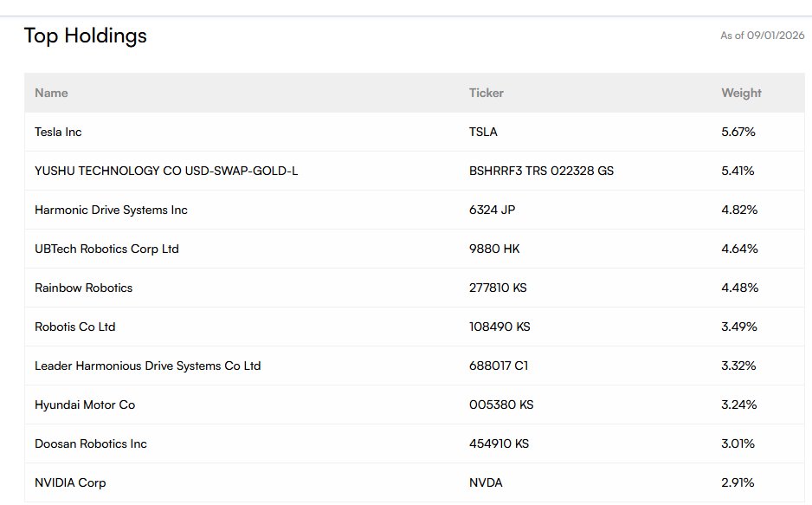The width and height of the screenshot is (812, 505).
Task: Select the Robotis Co Ltd name
Action: 75,327
